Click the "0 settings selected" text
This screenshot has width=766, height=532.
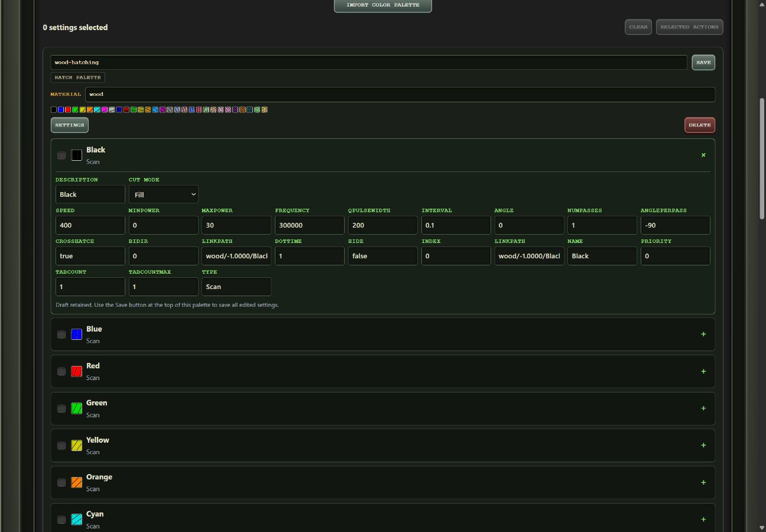click(75, 27)
